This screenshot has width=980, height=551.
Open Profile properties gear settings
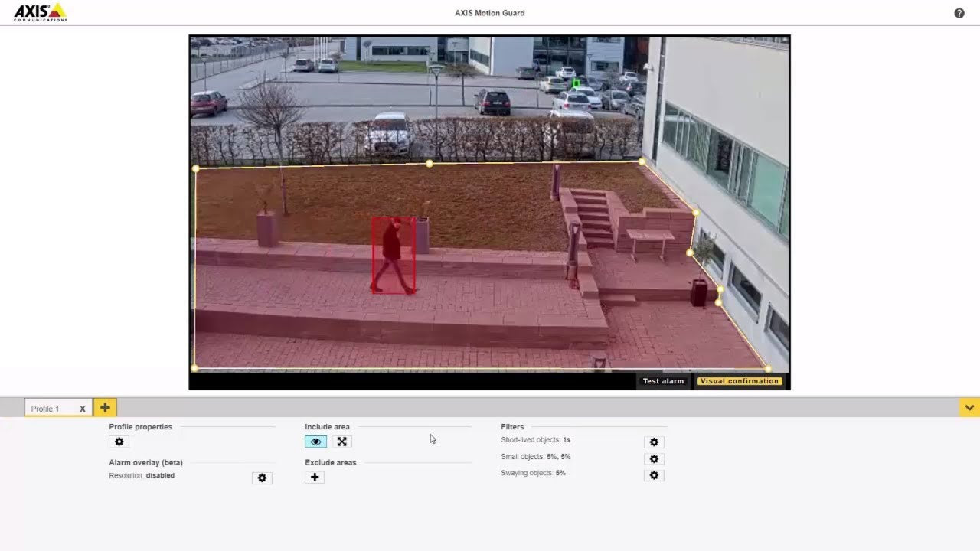pyautogui.click(x=119, y=442)
